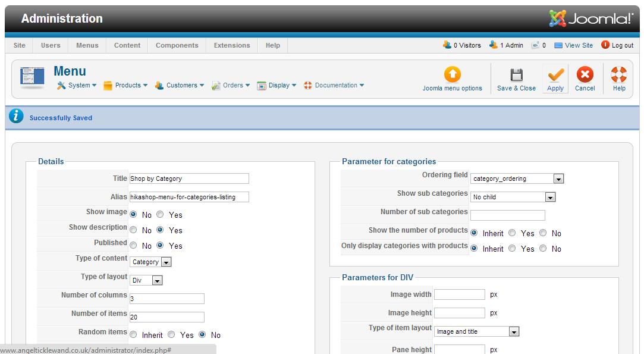Expand the Products dropdown menu
This screenshot has height=354, width=644.
146,86
